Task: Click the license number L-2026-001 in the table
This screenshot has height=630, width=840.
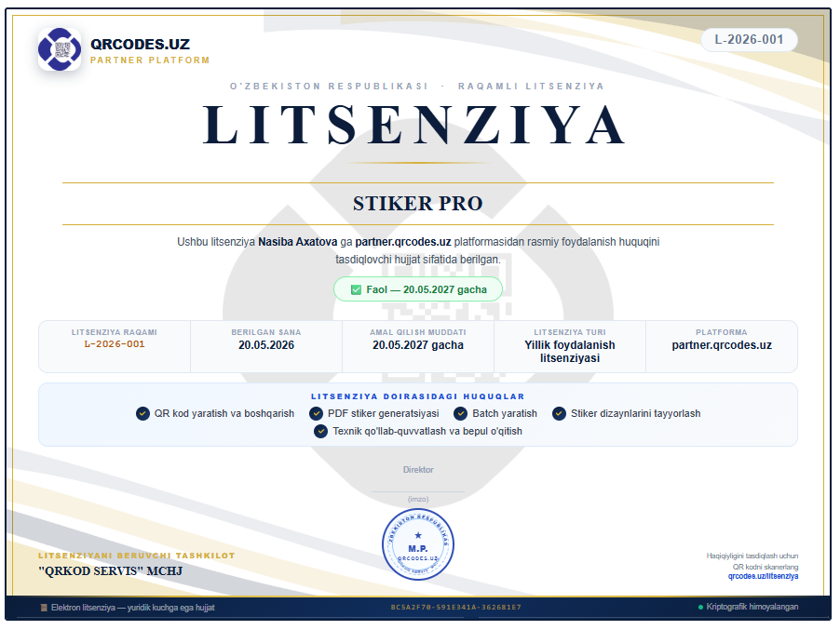Action: pos(115,344)
